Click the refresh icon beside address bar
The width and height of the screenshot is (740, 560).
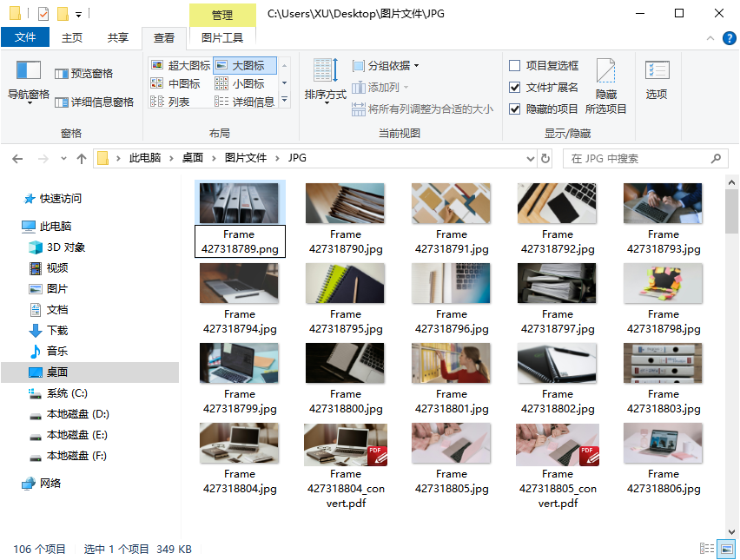click(x=547, y=159)
